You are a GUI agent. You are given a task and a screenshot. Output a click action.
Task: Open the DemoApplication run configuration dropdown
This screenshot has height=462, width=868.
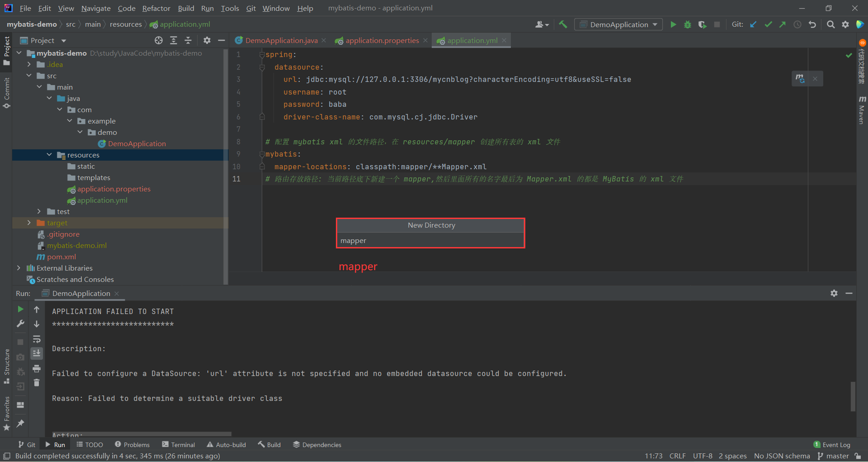coord(618,24)
